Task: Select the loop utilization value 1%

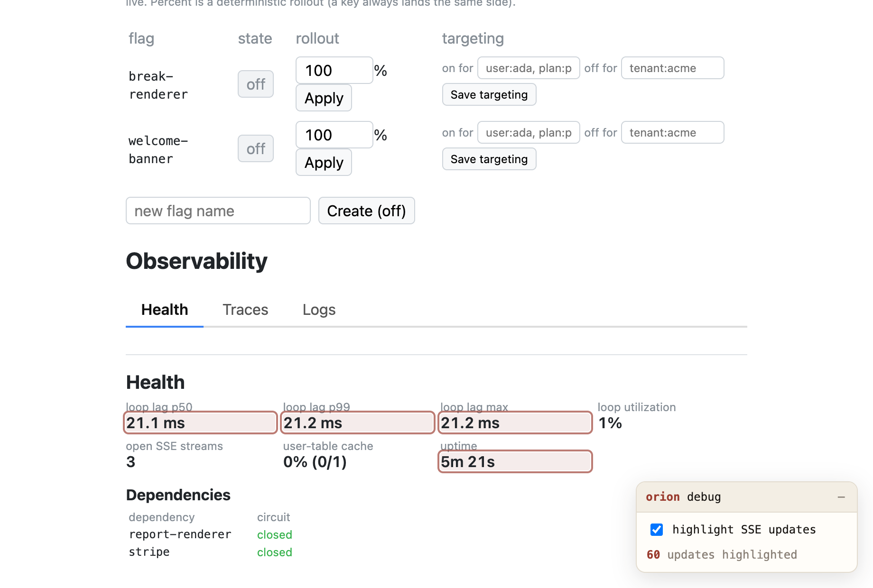Action: click(x=610, y=423)
